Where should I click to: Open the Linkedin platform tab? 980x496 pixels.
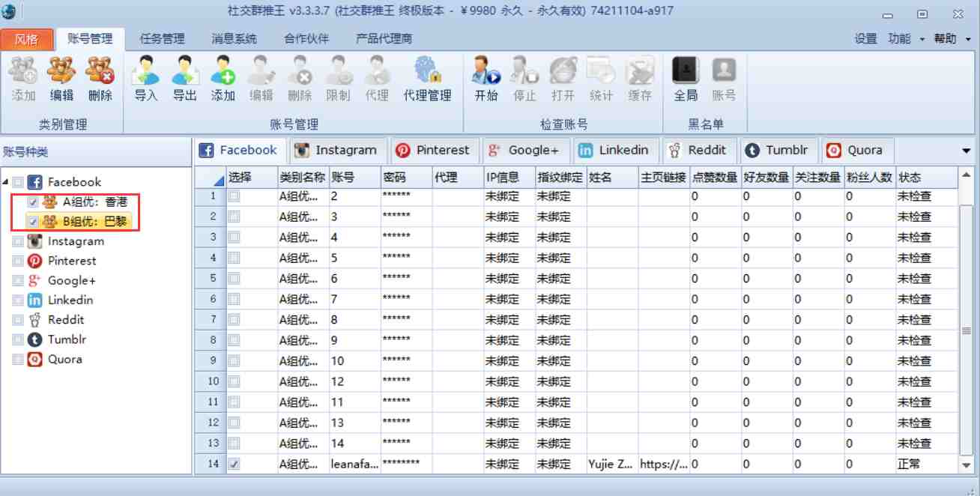616,150
